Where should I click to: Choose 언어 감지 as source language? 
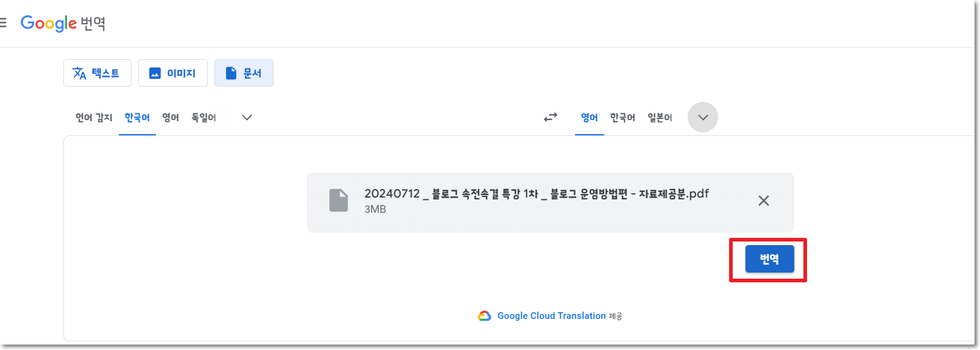tap(94, 118)
